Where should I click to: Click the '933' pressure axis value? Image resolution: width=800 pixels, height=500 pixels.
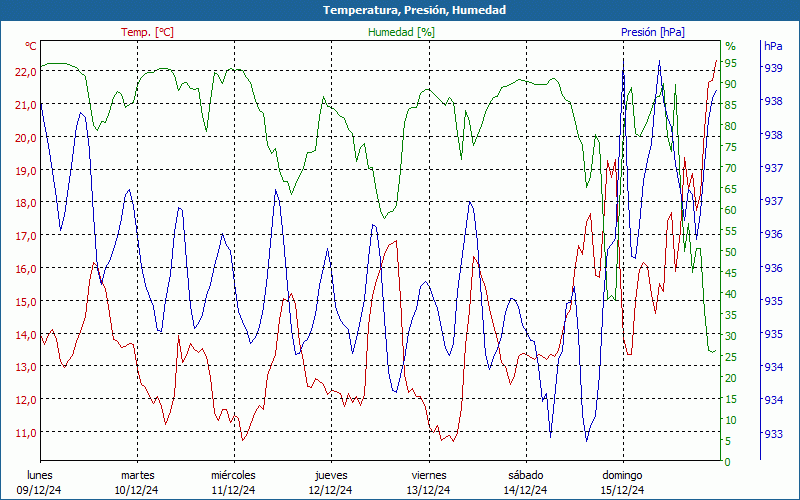click(773, 434)
